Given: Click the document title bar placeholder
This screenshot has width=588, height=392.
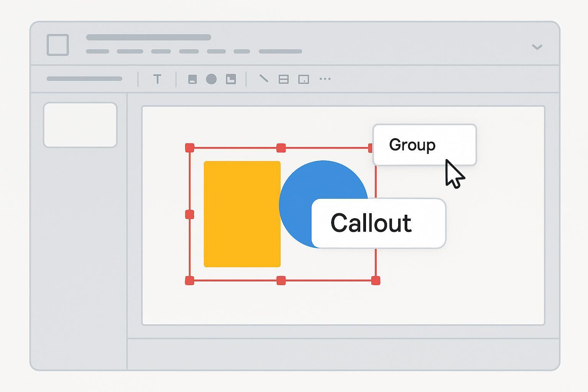Looking at the screenshot, I should point(149,37).
